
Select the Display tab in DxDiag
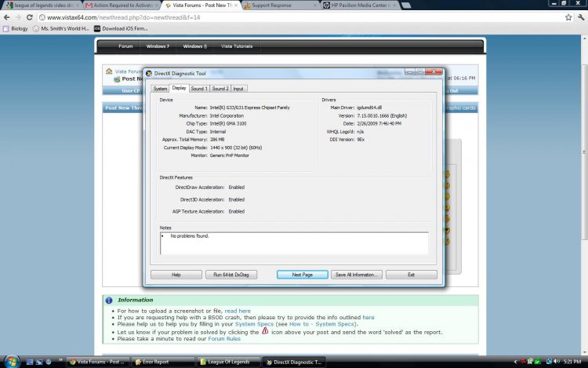pos(179,88)
